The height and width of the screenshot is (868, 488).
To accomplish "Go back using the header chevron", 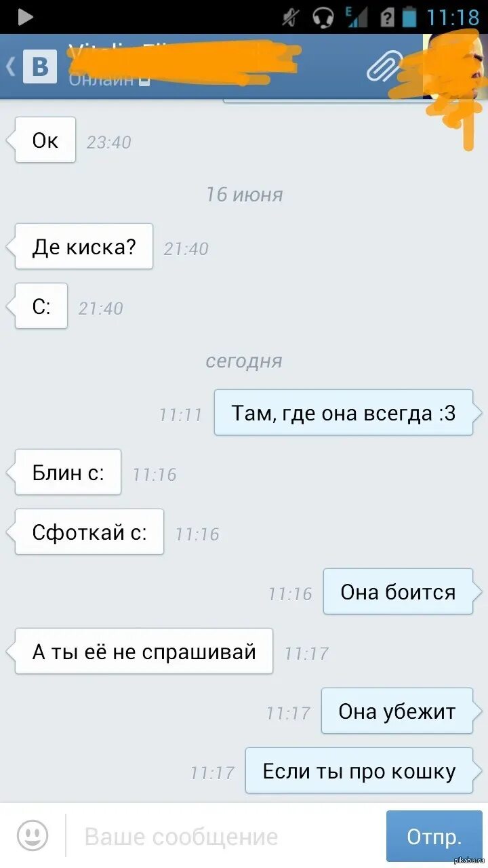I will pos(10,67).
